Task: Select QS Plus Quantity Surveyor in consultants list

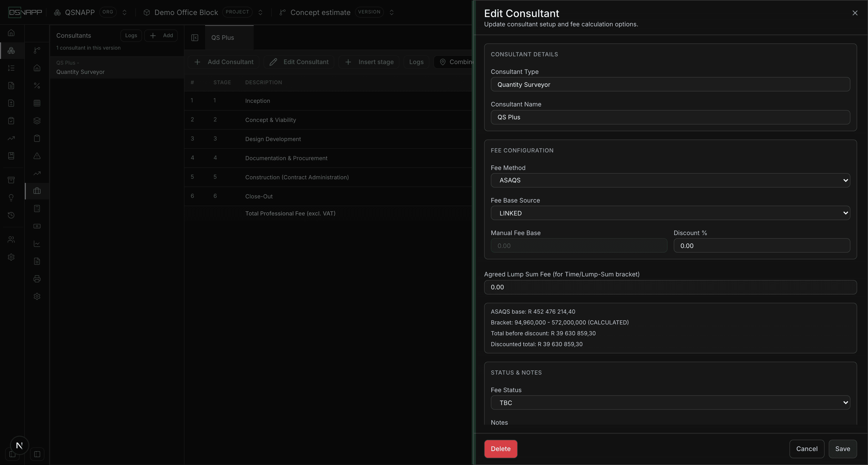Action: 117,67
